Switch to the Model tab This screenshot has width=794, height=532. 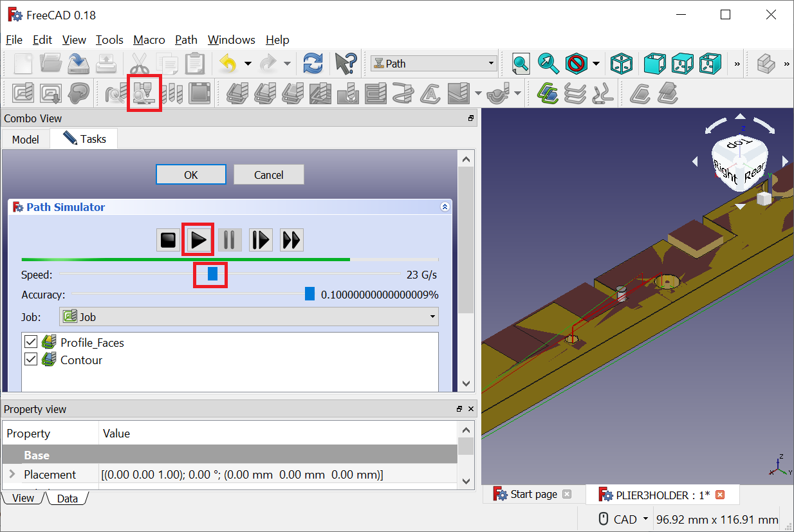click(26, 139)
